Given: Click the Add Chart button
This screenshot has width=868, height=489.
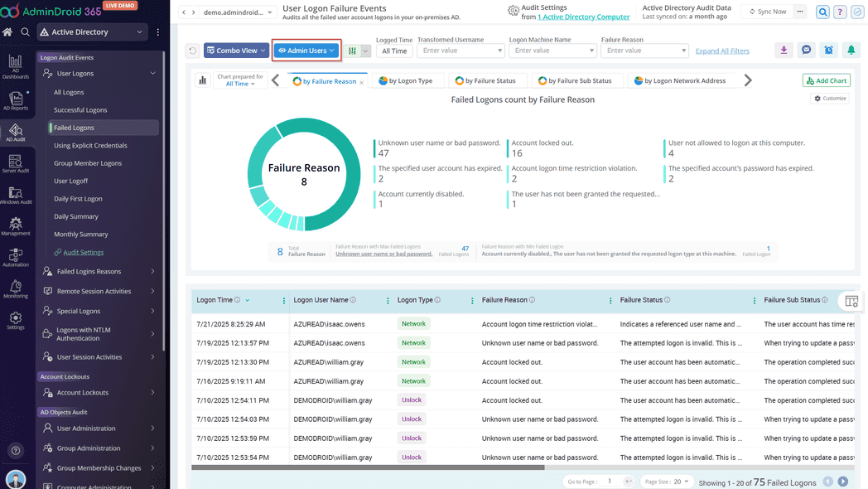Looking at the screenshot, I should pos(827,80).
